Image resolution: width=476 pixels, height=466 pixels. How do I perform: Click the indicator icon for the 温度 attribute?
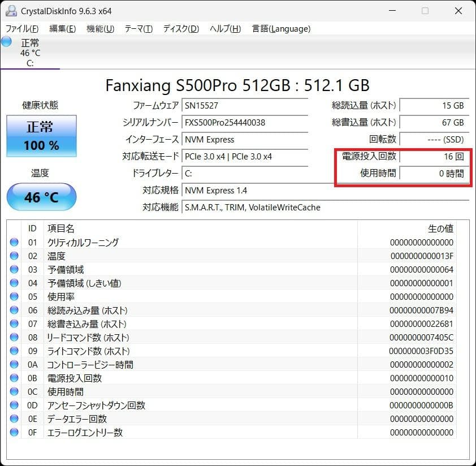[x=14, y=256]
